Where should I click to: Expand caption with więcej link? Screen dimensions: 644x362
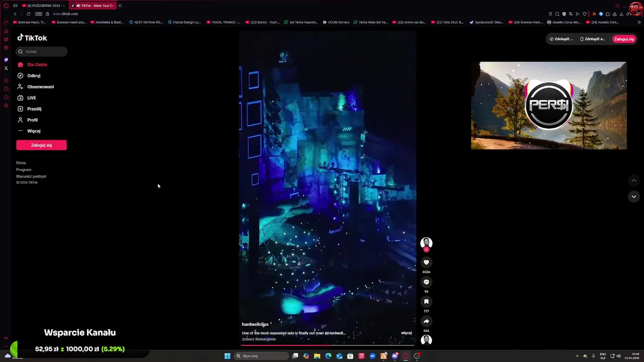tap(407, 333)
